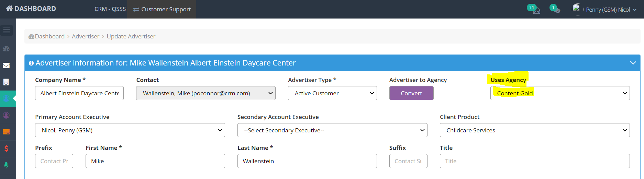The height and width of the screenshot is (179, 644).
Task: Click the Company Name text field
Action: pos(79,93)
